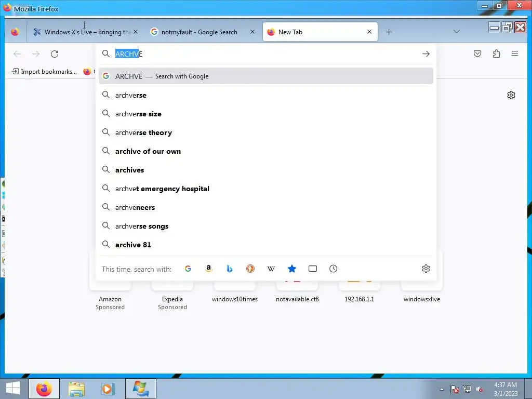This screenshot has height=399, width=532.
Task: Search with Google one-off engine icon
Action: (188, 269)
